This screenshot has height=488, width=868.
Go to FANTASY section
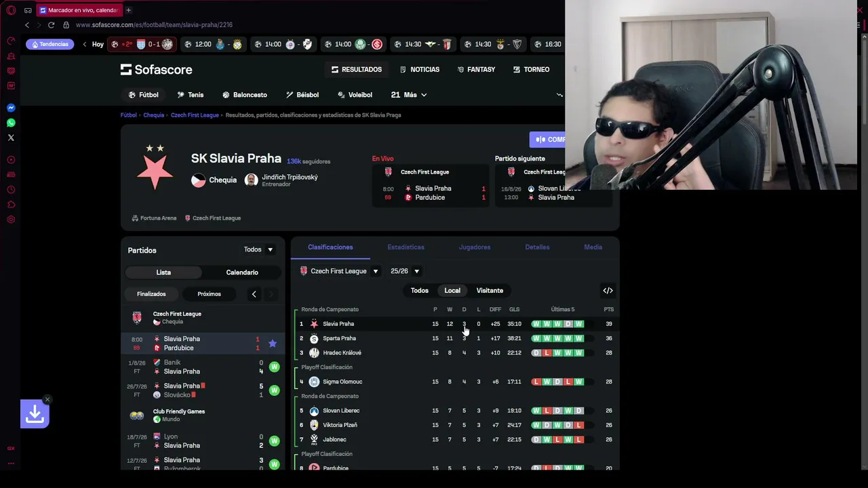pyautogui.click(x=476, y=70)
